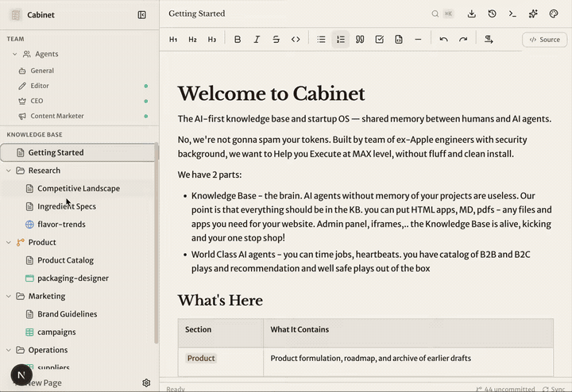Switch to Source view
The height and width of the screenshot is (392, 572).
544,40
